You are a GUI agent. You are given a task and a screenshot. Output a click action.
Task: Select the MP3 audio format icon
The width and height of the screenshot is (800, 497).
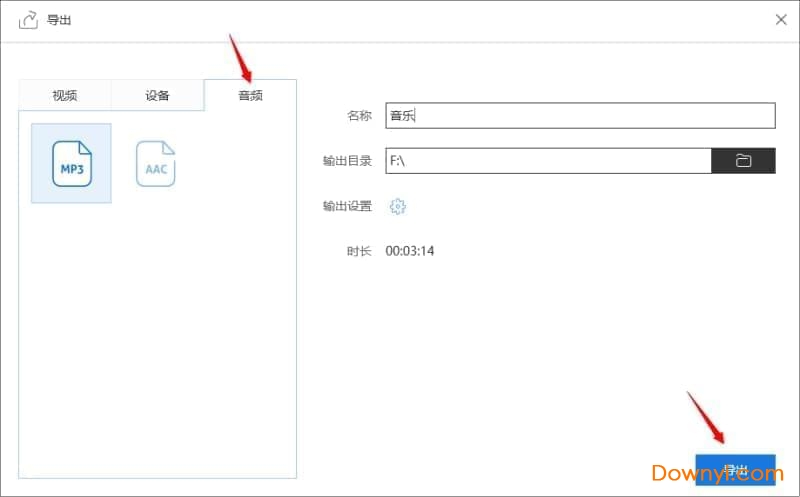(x=71, y=164)
